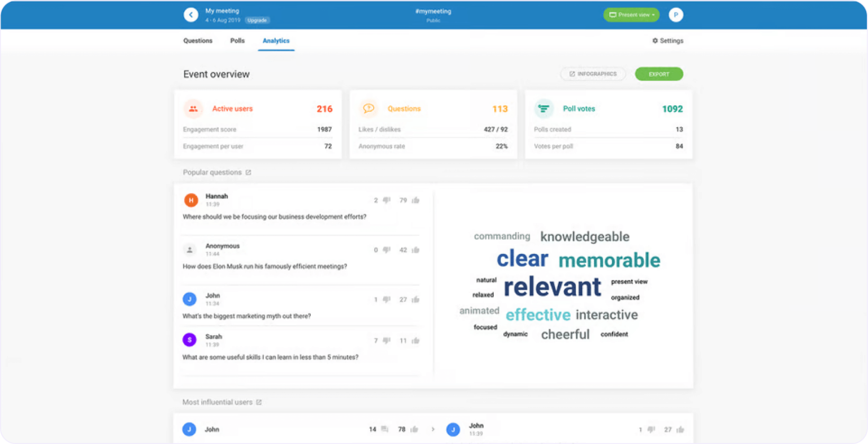This screenshot has height=444, width=868.
Task: Open Settings via the gear icon
Action: click(654, 41)
